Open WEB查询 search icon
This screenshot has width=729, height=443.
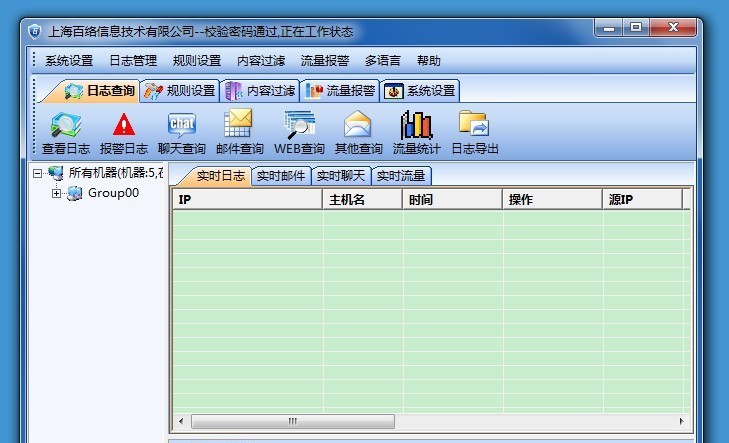point(299,125)
